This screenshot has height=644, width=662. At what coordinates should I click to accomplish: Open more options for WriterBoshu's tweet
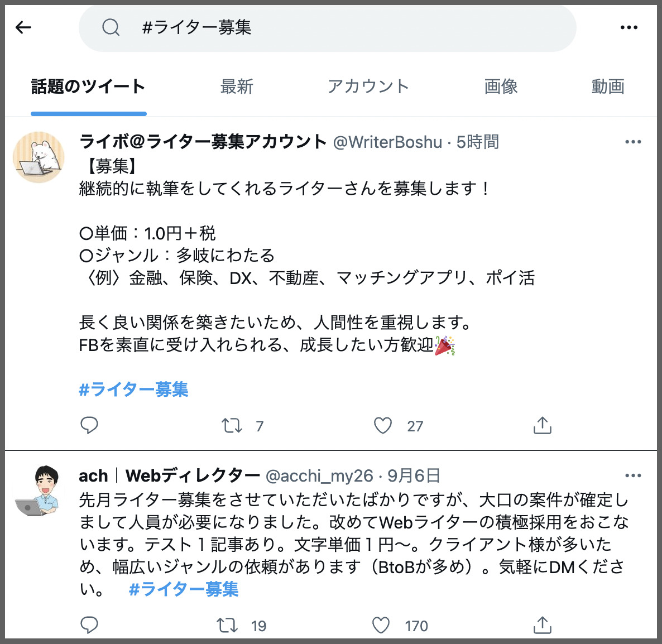click(x=633, y=142)
